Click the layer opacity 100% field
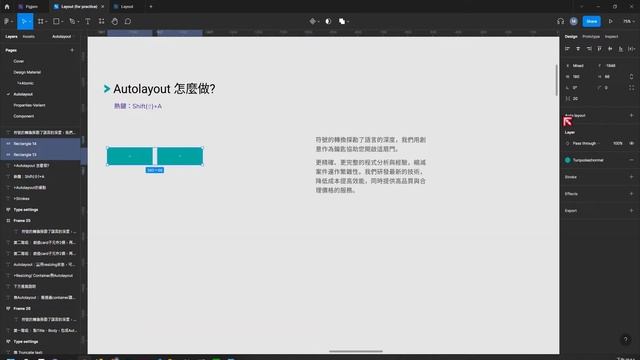The image size is (640, 360). (x=617, y=143)
